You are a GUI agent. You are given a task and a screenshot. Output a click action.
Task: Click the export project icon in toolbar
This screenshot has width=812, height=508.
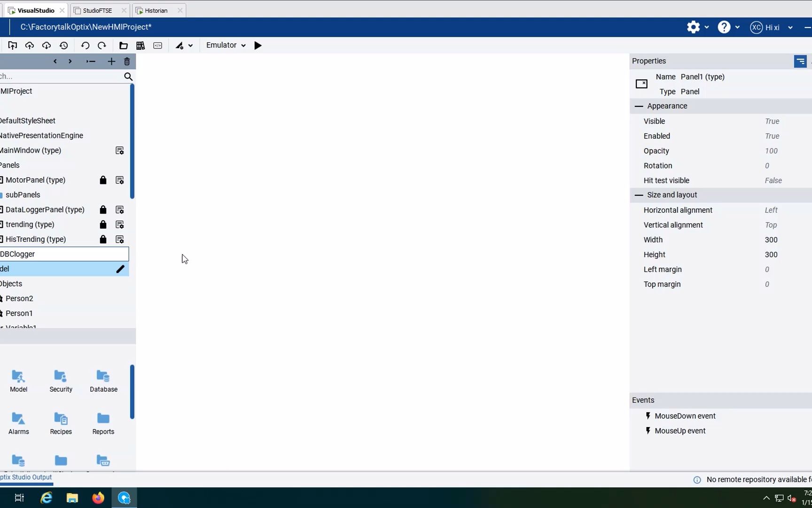click(x=13, y=46)
